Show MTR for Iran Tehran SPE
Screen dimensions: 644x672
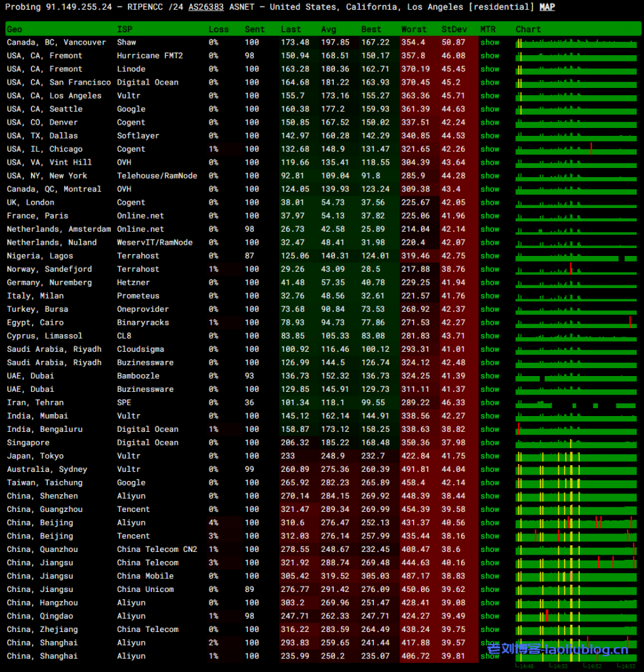pos(489,403)
